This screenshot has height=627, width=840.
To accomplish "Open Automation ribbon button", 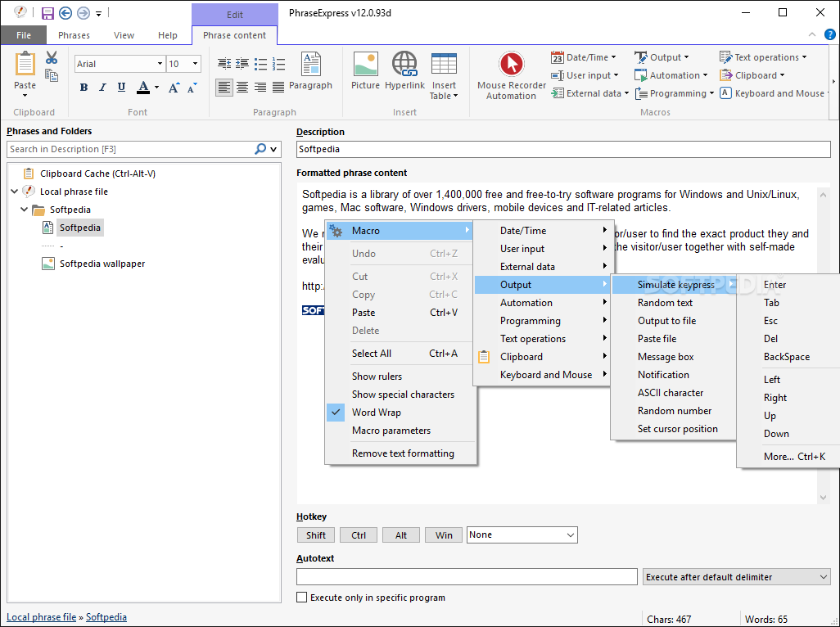I will 671,75.
